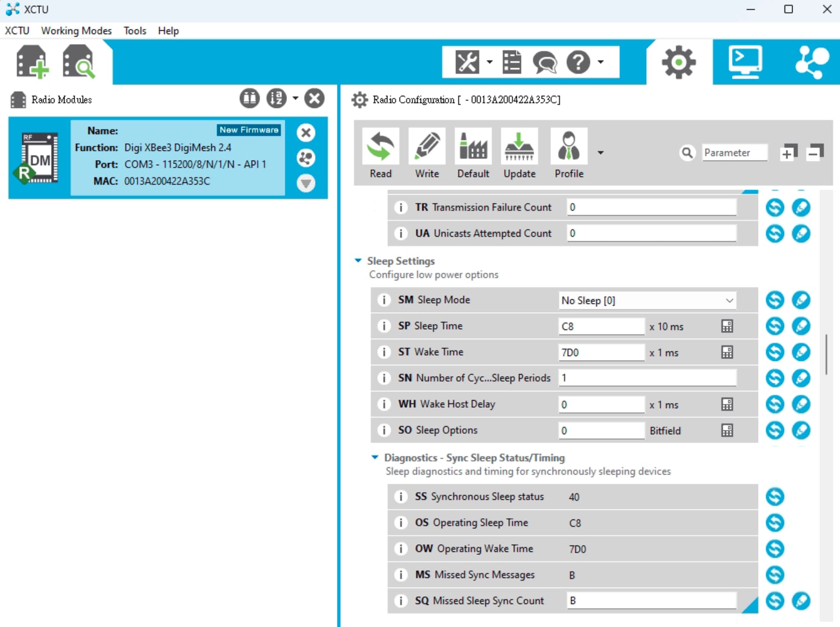Click the Add radio module icon

click(31, 62)
